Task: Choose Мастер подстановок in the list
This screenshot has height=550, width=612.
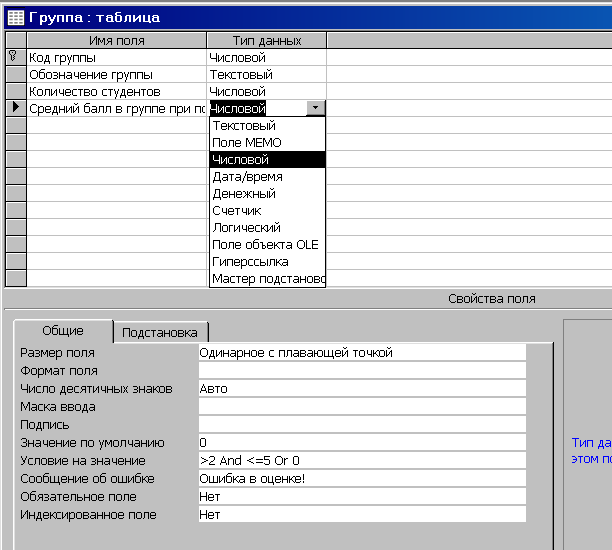Action: point(267,279)
